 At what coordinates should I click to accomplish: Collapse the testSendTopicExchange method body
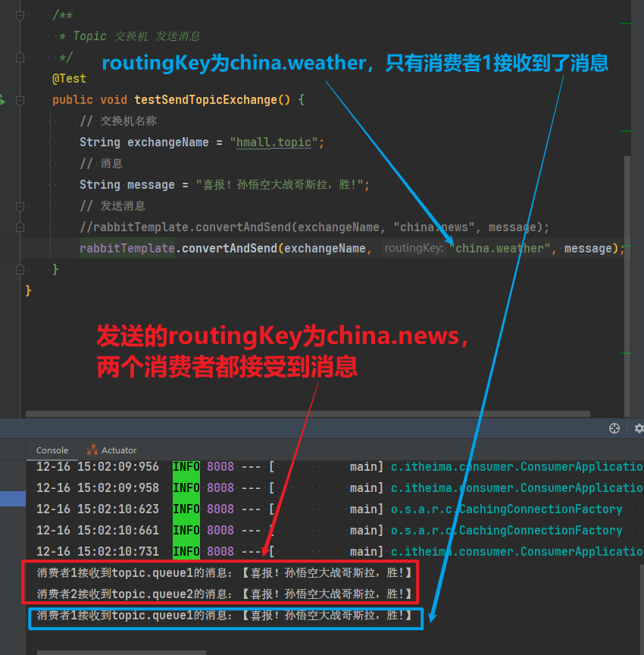pos(18,99)
